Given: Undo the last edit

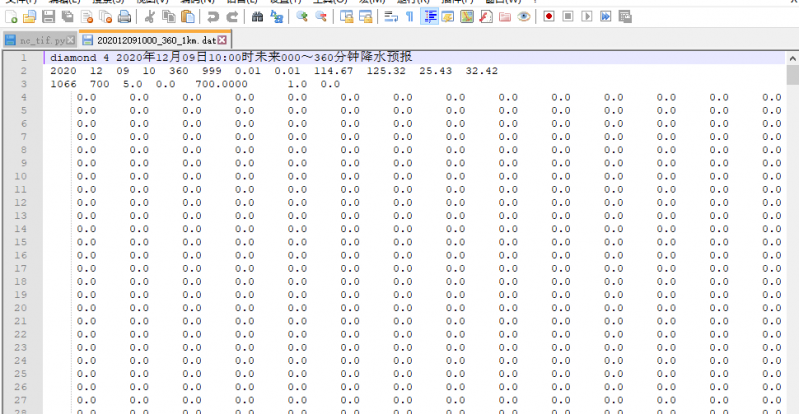Looking at the screenshot, I should pos(213,17).
